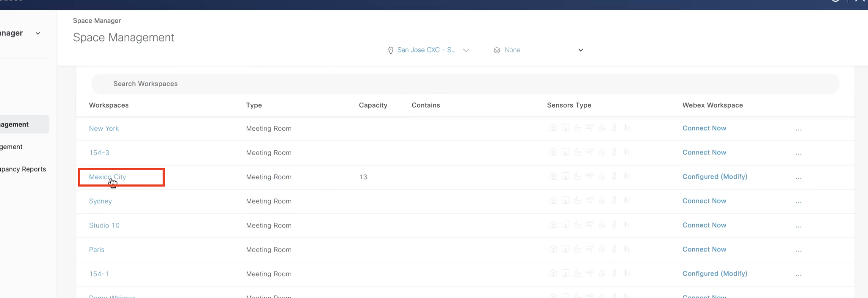Open Occupancy Reports in the sidebar

pos(23,169)
